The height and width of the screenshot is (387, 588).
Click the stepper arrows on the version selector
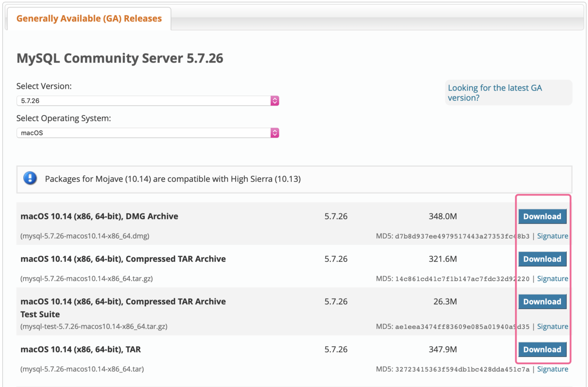pos(275,100)
